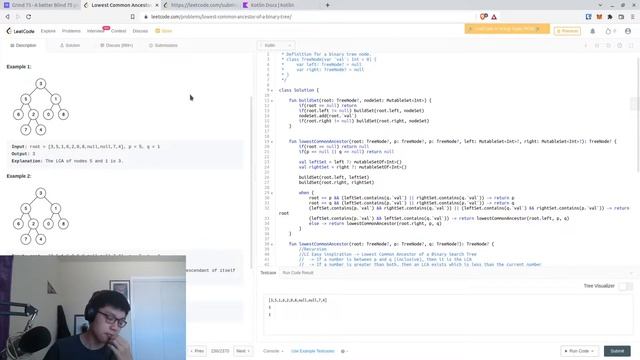Open a new browser tab with plus
The height and width of the screenshot is (360, 640).
point(327,5)
